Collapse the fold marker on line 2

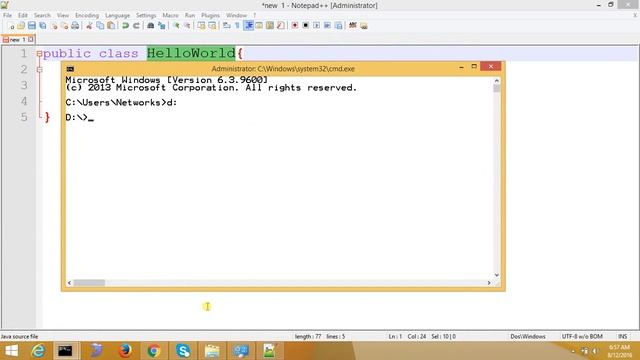click(39, 70)
